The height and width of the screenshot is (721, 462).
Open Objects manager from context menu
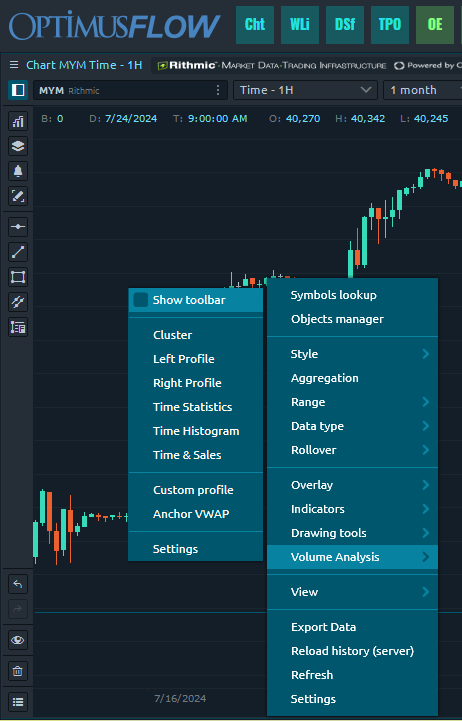pos(353,319)
